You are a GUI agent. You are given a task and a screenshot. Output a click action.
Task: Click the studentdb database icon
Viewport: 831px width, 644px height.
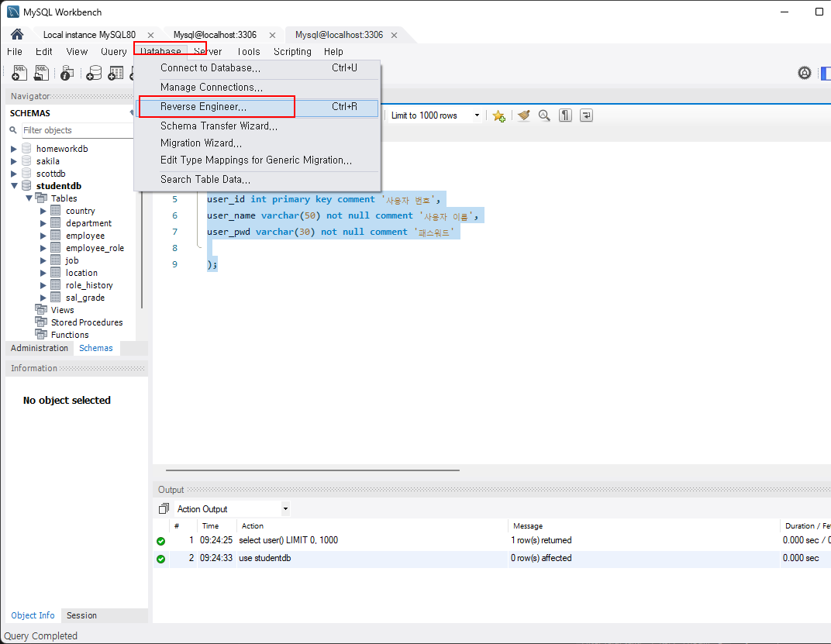[x=26, y=186]
